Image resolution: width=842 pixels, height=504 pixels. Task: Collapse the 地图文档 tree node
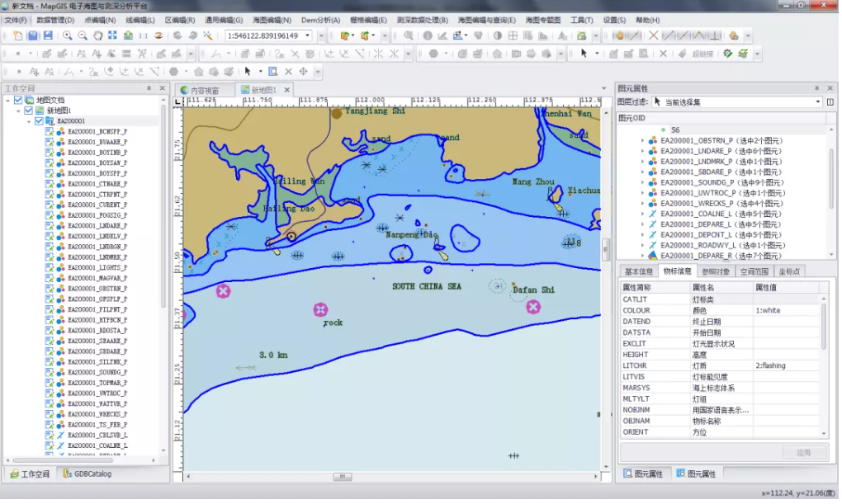(x=8, y=101)
